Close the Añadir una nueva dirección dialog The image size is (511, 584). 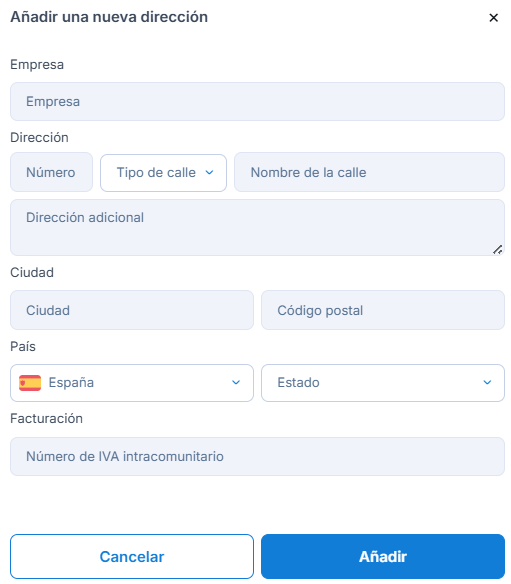[x=493, y=18]
